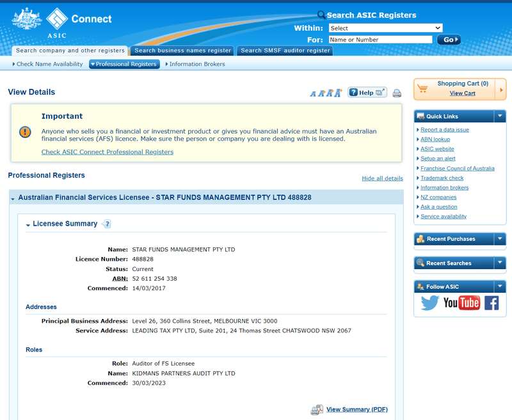Click the Hide all details link
Screen dimensions: 512x420
click(382, 178)
